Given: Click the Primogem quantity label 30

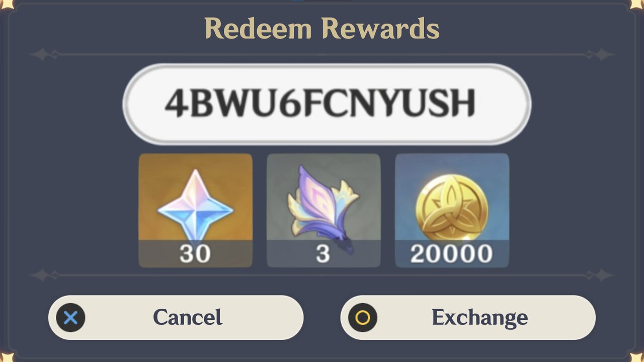Looking at the screenshot, I should (195, 254).
